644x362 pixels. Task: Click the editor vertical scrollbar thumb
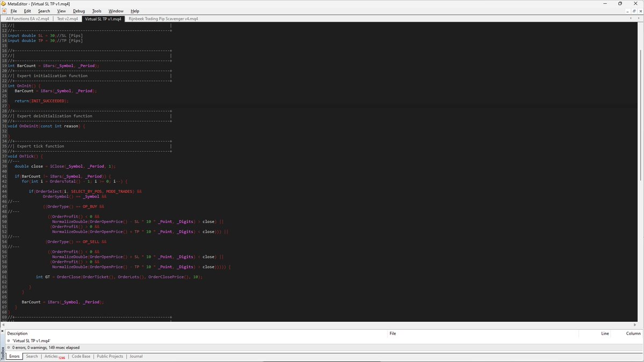coord(641,114)
